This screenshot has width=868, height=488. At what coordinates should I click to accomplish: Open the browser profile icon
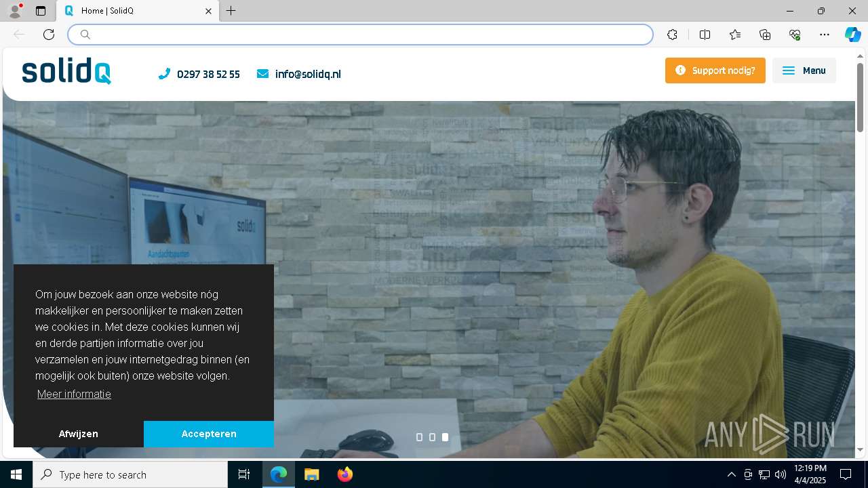15,11
